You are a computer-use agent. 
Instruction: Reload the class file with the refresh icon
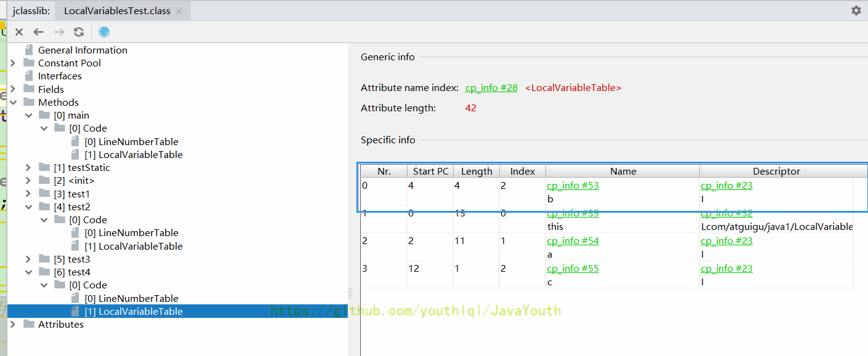pos(79,32)
